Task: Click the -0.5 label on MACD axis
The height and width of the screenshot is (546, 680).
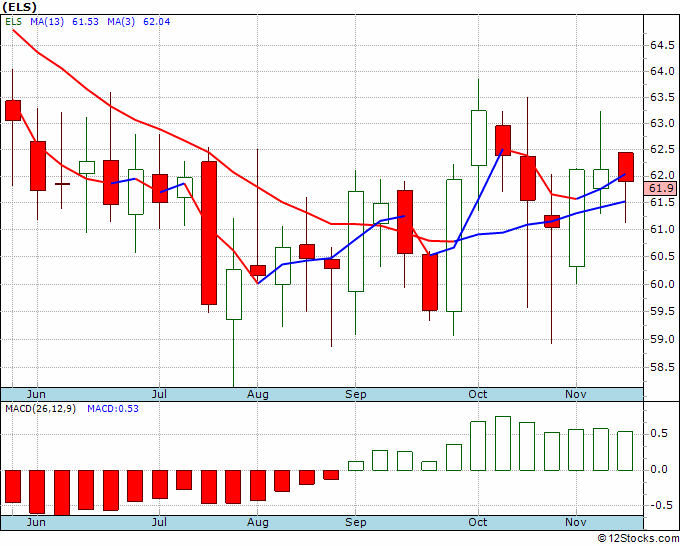Action: pyautogui.click(x=660, y=506)
